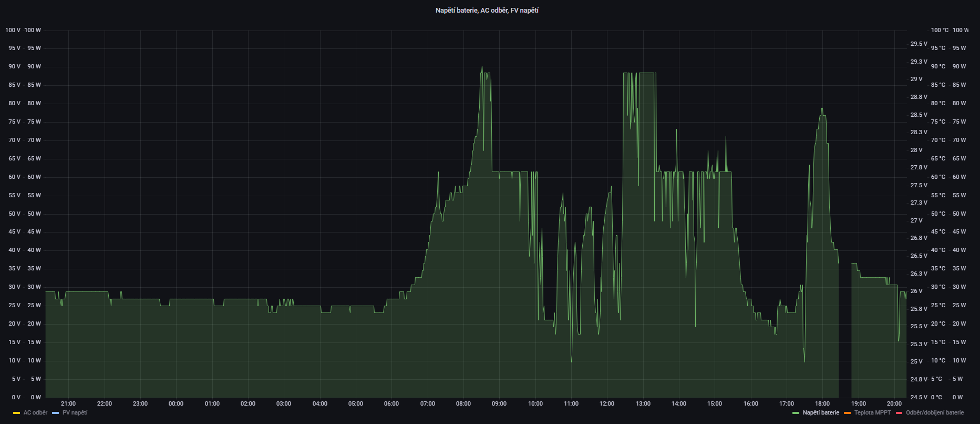The height and width of the screenshot is (424, 980).
Task: Click the 00:00 tick on the time axis
Action: tap(176, 404)
